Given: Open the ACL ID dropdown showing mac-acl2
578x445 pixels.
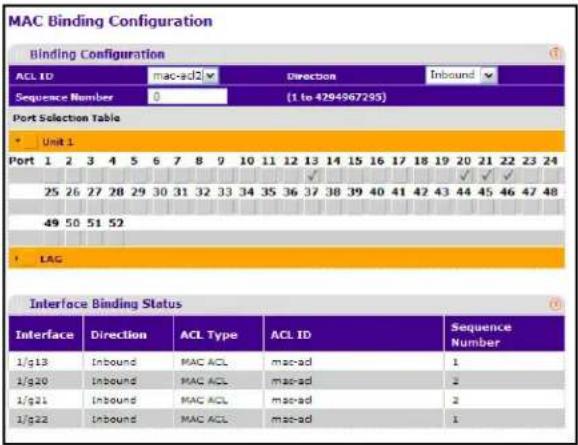Looking at the screenshot, I should coord(183,76).
